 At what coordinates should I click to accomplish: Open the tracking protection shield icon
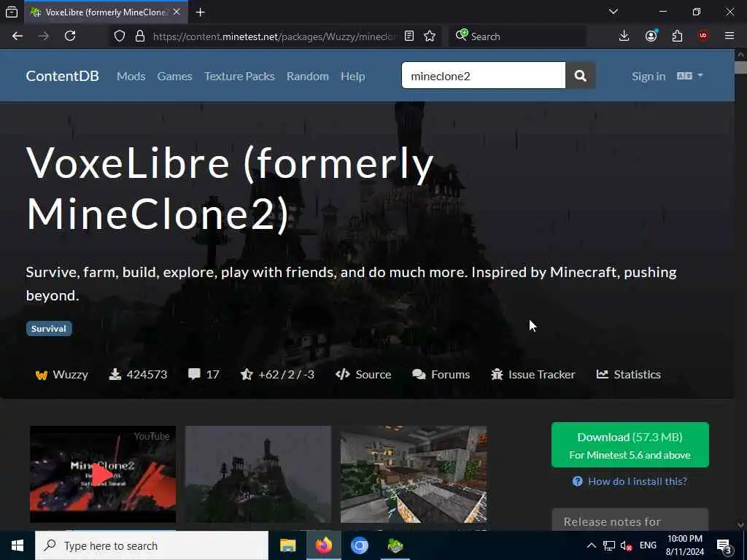(120, 36)
